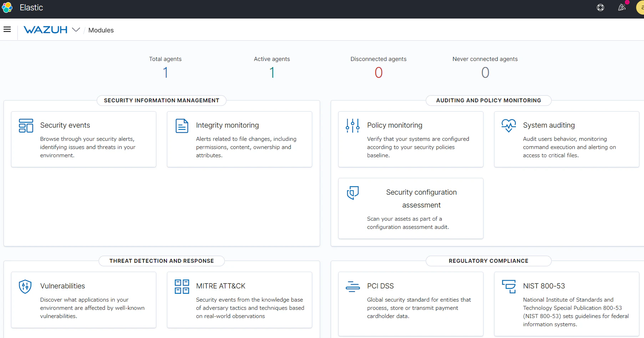Open the Integrity monitoring module
644x338 pixels.
pos(239,139)
